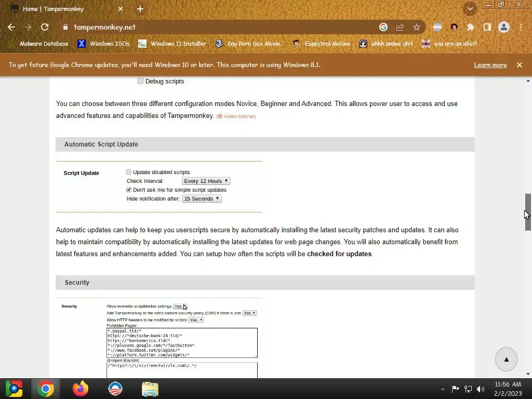Open the Action Center flag icon
The image size is (532, 399).
click(455, 389)
